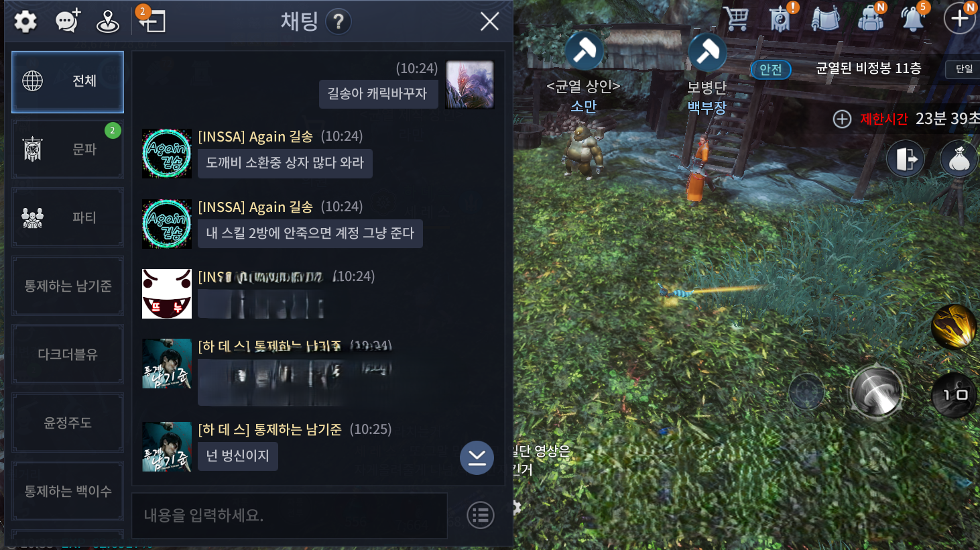Screen dimensions: 980x550
Task: Expand time limit with plus circle
Action: pos(842,119)
